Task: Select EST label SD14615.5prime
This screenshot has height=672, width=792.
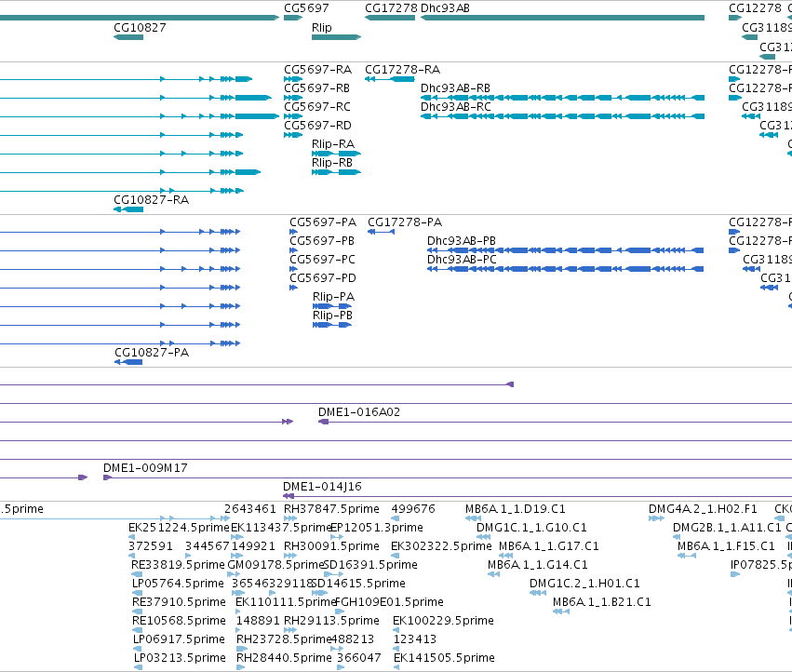Action: [x=358, y=584]
